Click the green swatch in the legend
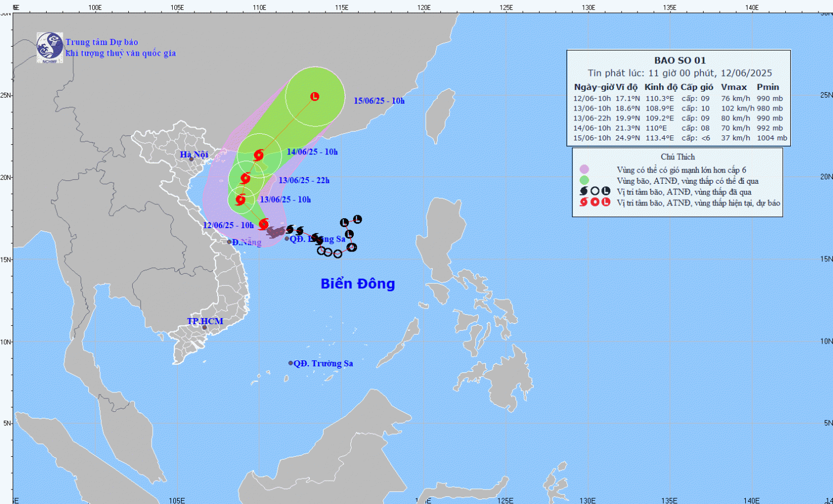Viewport: 833px width, 504px height. pos(584,180)
